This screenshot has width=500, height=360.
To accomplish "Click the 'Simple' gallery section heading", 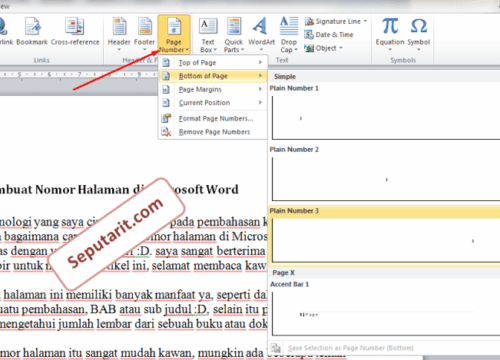I will click(285, 77).
